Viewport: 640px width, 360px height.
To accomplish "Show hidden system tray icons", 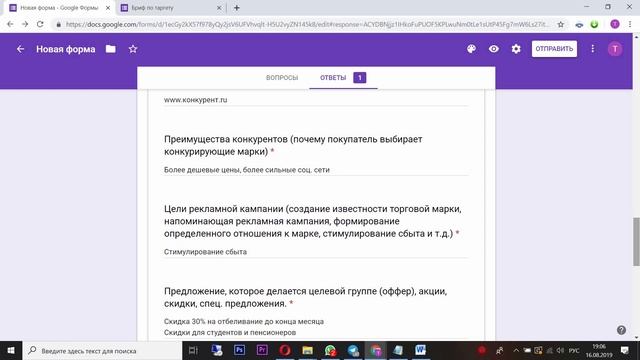I will (x=516, y=351).
